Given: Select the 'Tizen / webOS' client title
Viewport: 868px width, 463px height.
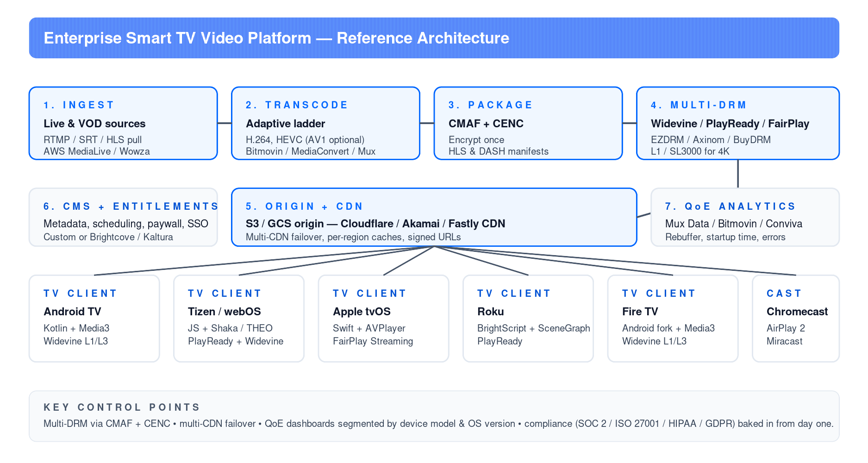Looking at the screenshot, I should pos(225,312).
